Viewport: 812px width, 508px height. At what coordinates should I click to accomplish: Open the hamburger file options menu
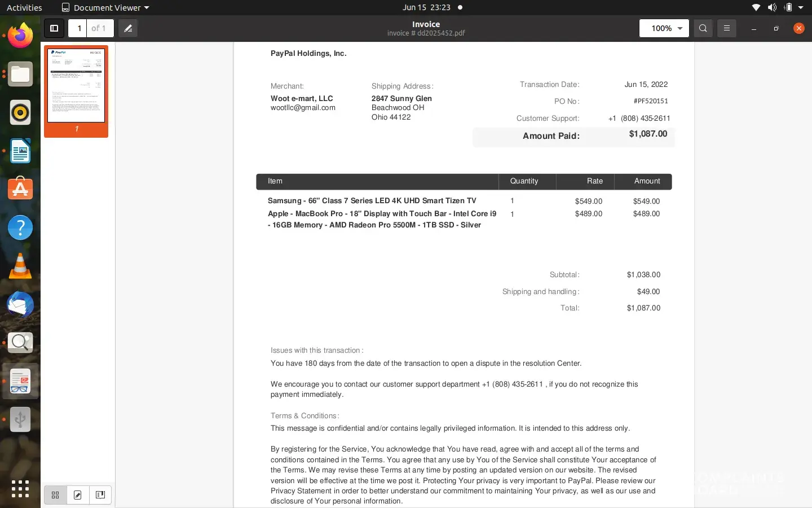point(727,28)
